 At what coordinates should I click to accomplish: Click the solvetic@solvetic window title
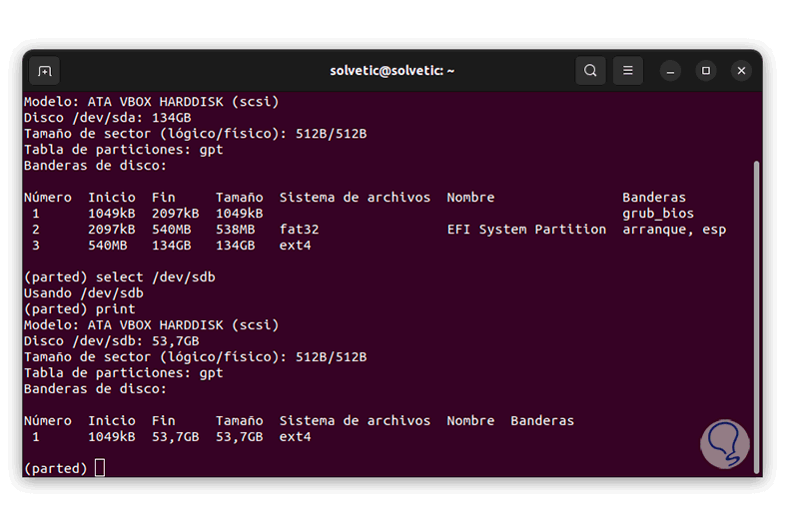392,71
